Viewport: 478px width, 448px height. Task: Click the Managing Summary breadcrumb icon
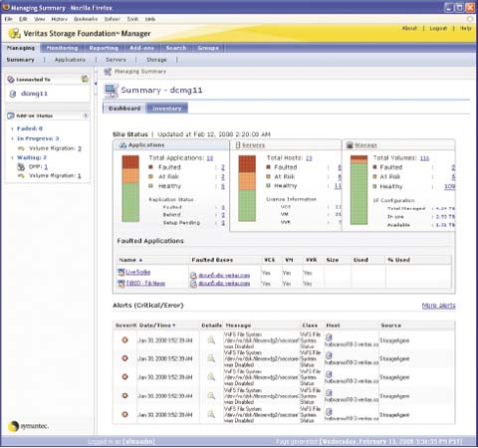(x=108, y=72)
